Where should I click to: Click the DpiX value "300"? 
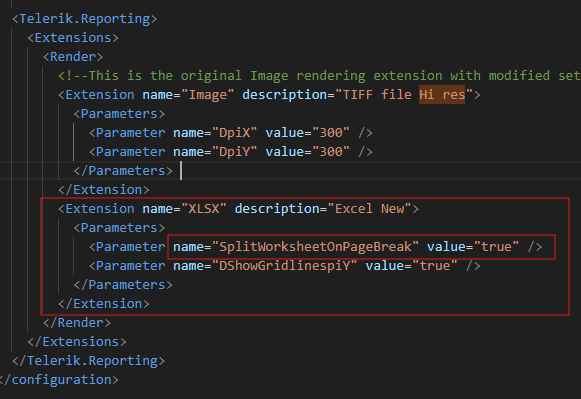click(x=331, y=133)
